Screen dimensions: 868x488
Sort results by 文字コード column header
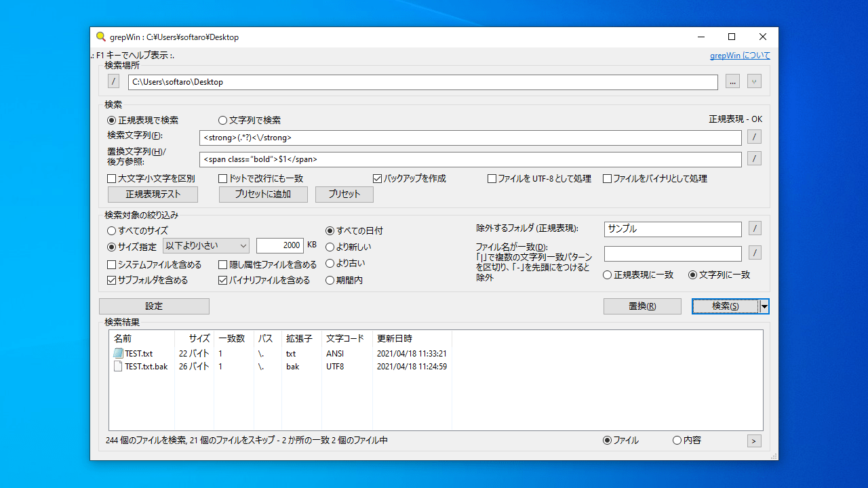pos(347,338)
